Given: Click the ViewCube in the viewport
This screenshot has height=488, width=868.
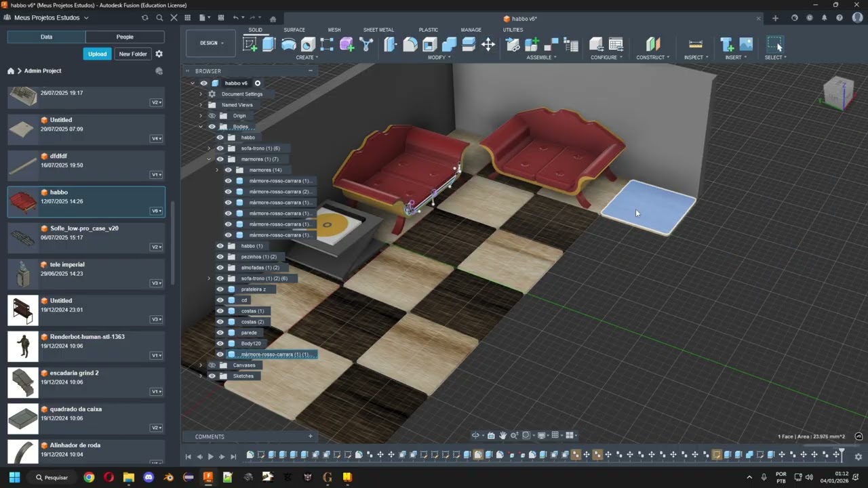Looking at the screenshot, I should [x=838, y=94].
